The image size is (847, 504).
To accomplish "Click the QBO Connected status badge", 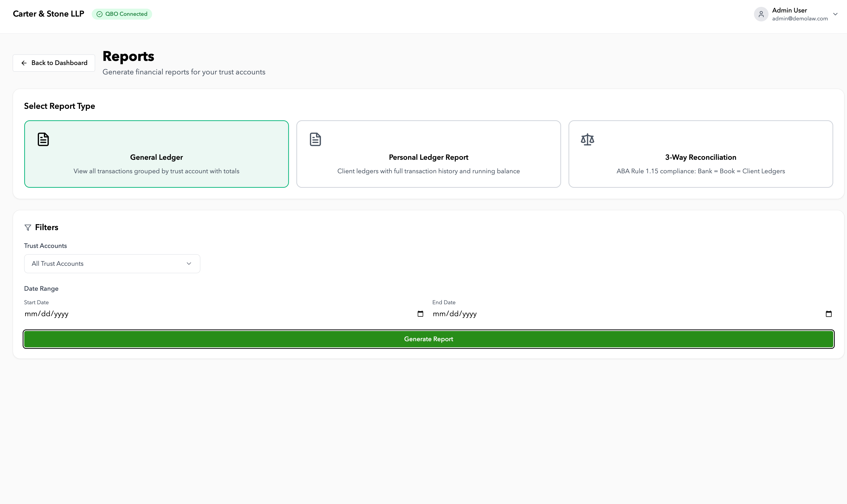I will tap(122, 14).
